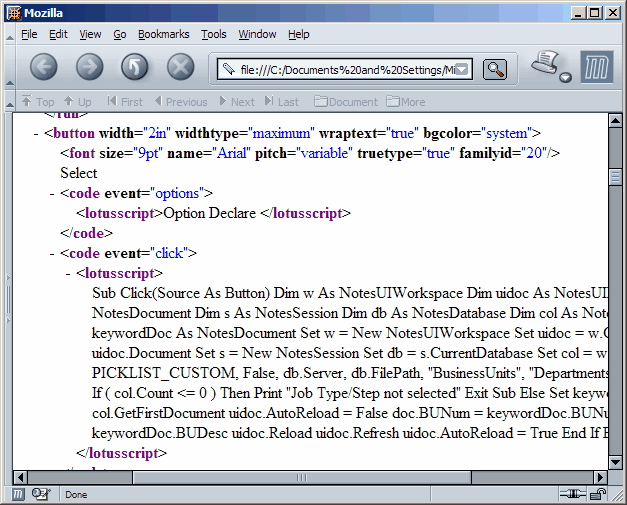Click the closing </lotusscript> tag at the bottom
The image size is (627, 505).
[x=121, y=453]
